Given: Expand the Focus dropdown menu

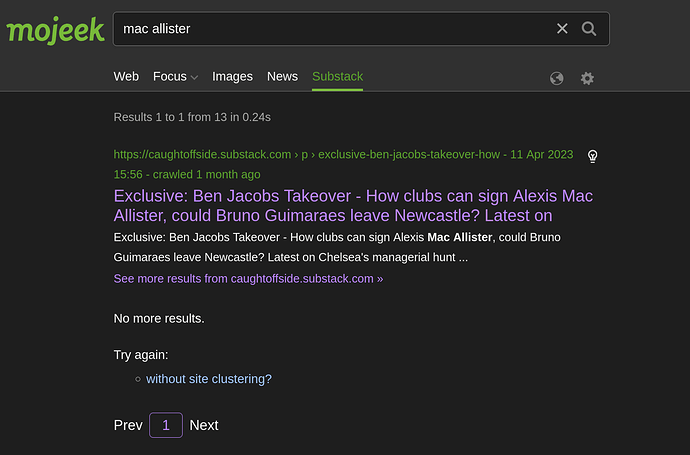Looking at the screenshot, I should (175, 77).
